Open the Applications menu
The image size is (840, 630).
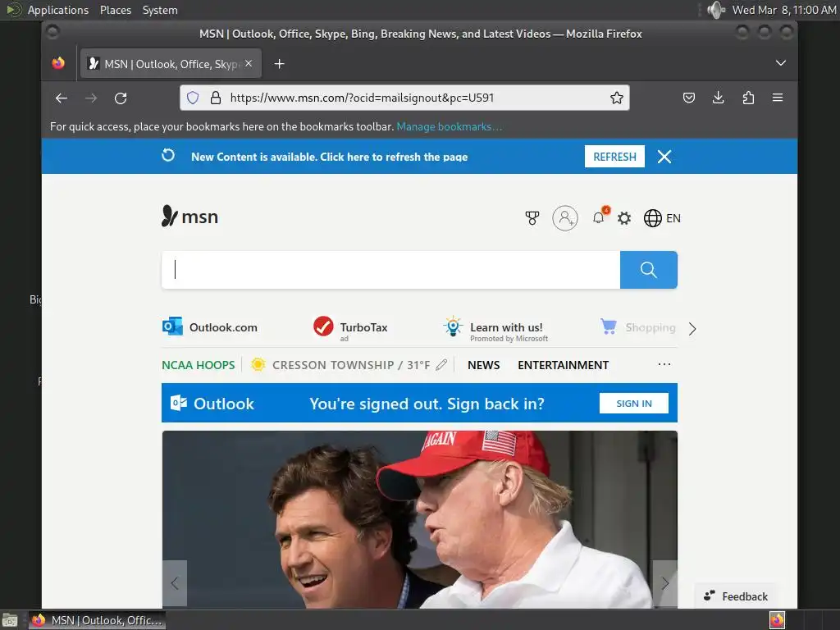point(58,10)
